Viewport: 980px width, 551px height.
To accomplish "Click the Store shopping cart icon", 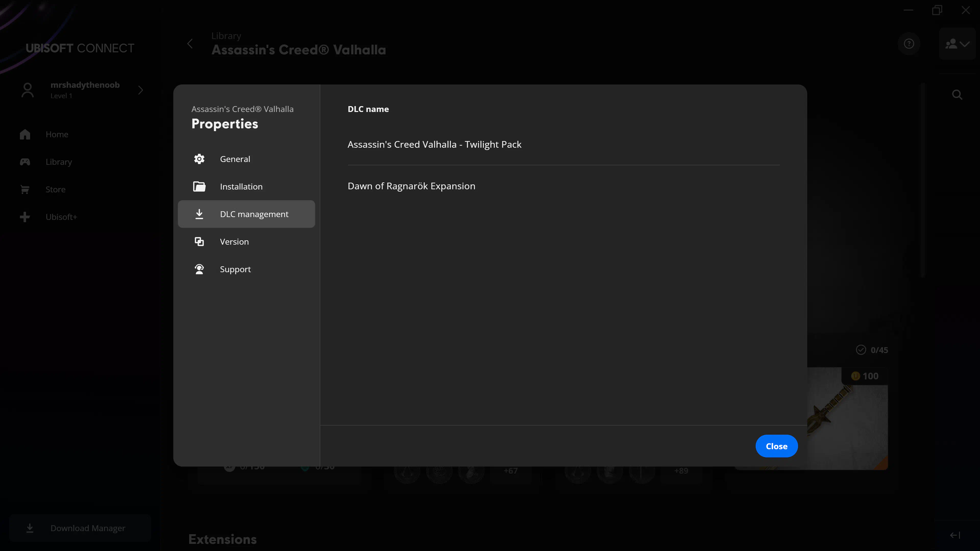I will tap(25, 189).
